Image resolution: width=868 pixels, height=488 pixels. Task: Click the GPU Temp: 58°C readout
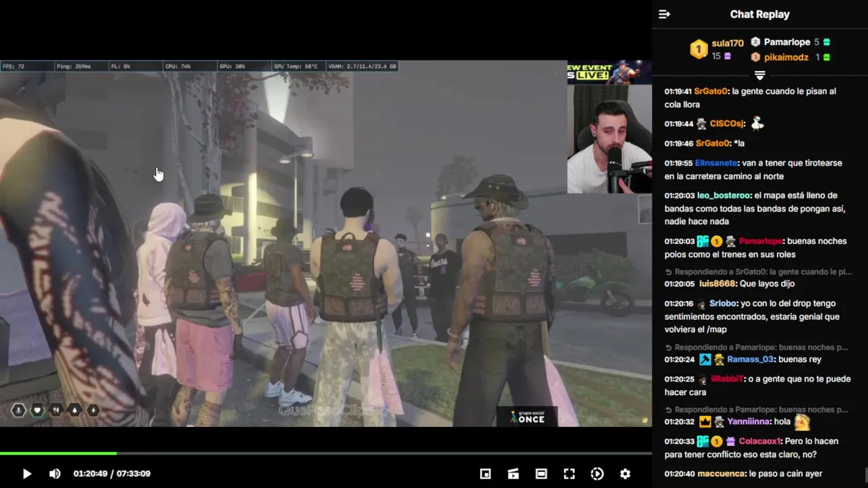(x=295, y=66)
